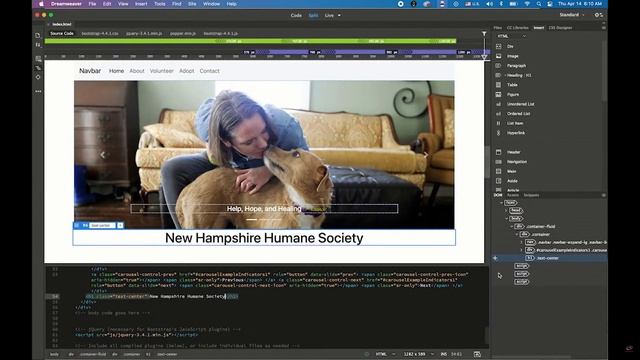Open the File menu

pos(92,4)
